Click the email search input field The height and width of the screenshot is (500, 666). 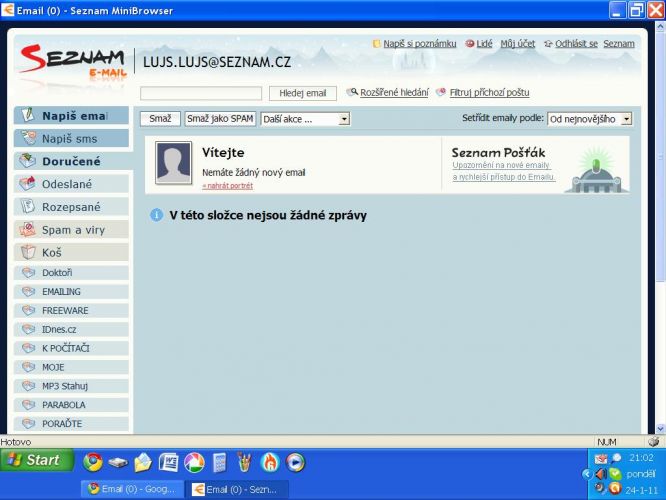point(201,93)
